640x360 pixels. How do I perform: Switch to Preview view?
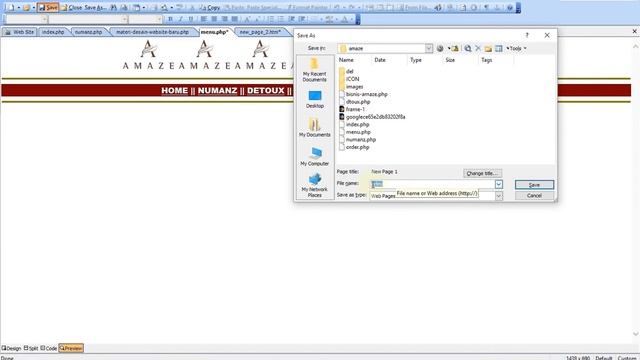coord(71,348)
